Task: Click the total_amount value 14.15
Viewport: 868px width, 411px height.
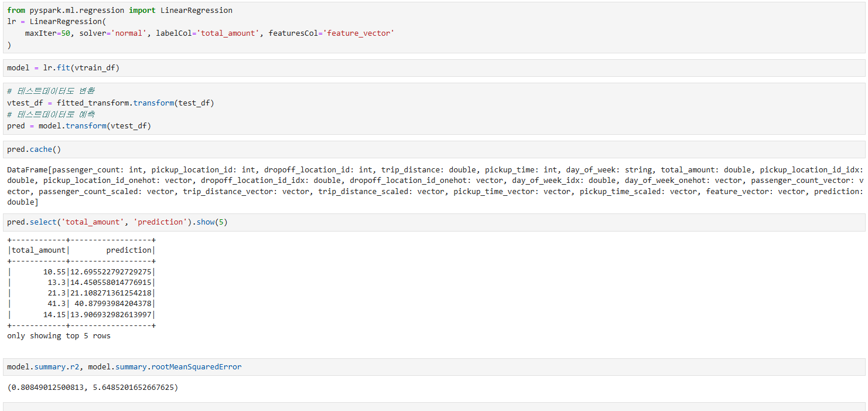Action: point(54,314)
